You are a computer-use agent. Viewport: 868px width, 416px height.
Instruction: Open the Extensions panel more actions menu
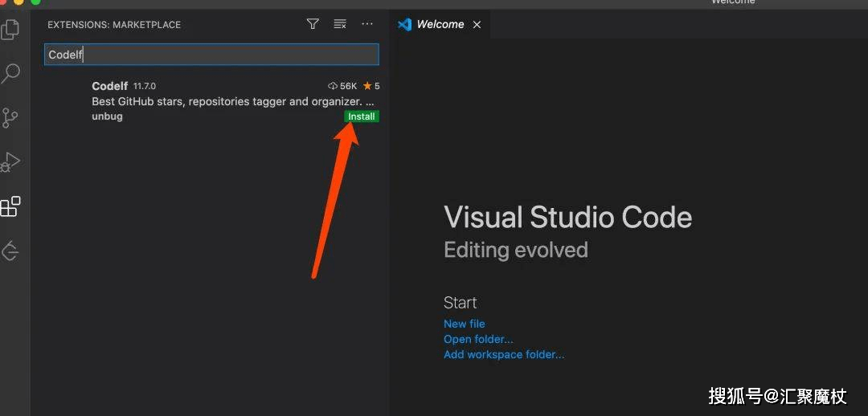coord(367,24)
